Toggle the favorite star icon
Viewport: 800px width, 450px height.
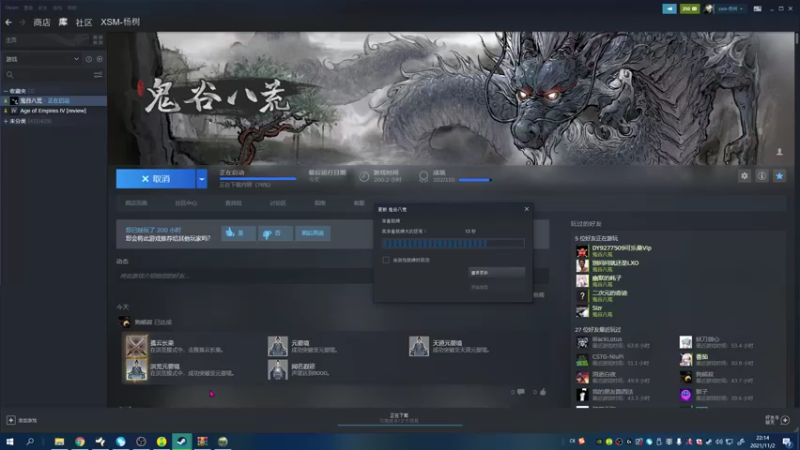click(779, 176)
